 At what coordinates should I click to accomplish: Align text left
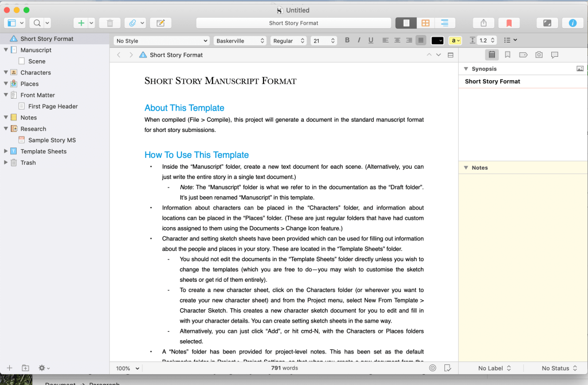[x=385, y=40]
